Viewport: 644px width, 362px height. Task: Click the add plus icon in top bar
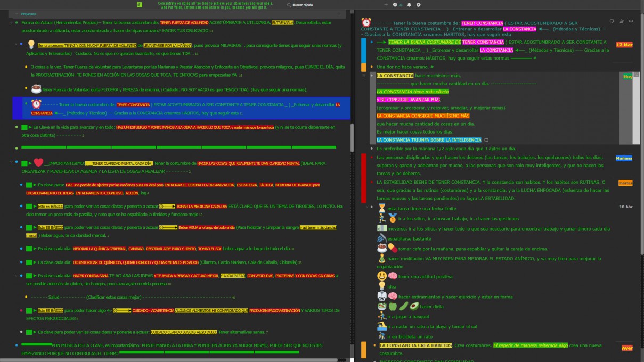point(386,5)
